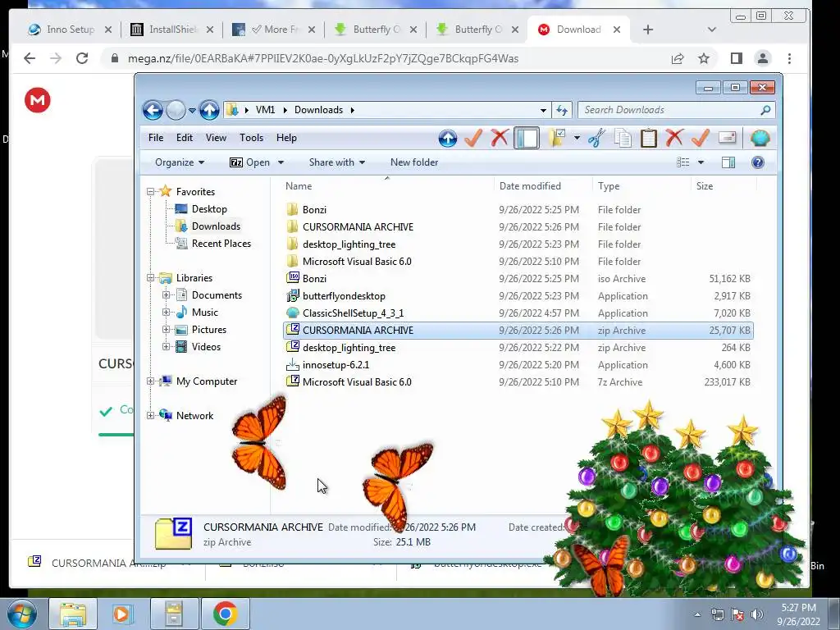Click the folder options checkbox icon

[x=557, y=138]
